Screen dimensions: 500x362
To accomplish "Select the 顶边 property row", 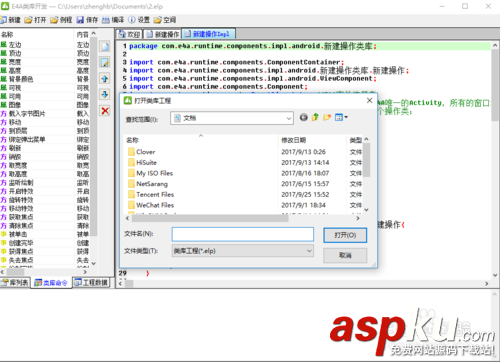I will click(45, 53).
